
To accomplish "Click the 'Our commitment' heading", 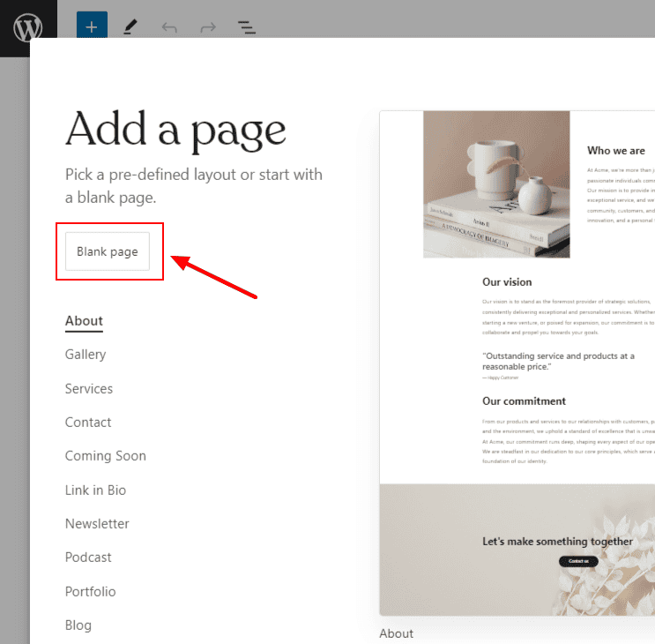I will click(524, 401).
